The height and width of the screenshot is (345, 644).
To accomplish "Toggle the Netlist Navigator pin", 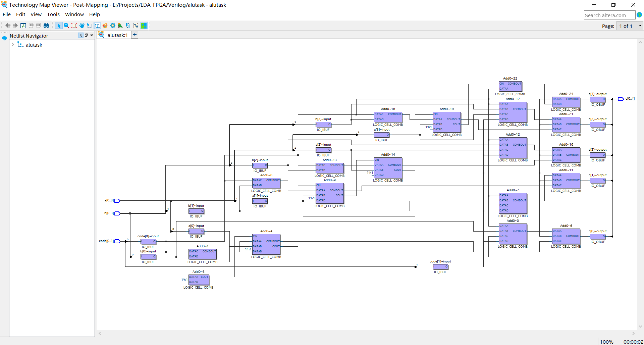I will [81, 35].
